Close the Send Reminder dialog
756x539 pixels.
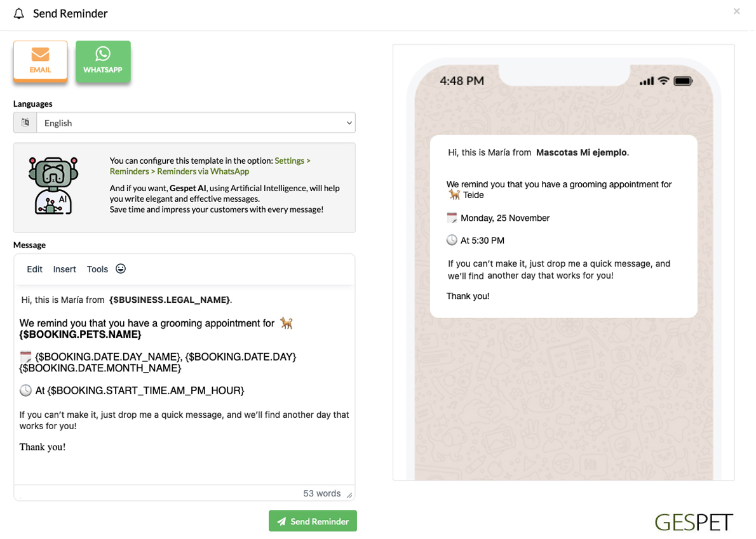pos(736,11)
